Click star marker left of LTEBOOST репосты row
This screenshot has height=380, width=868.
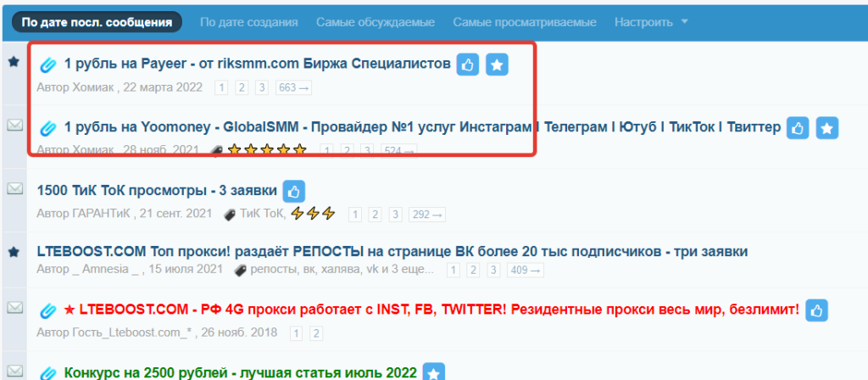coord(14,252)
